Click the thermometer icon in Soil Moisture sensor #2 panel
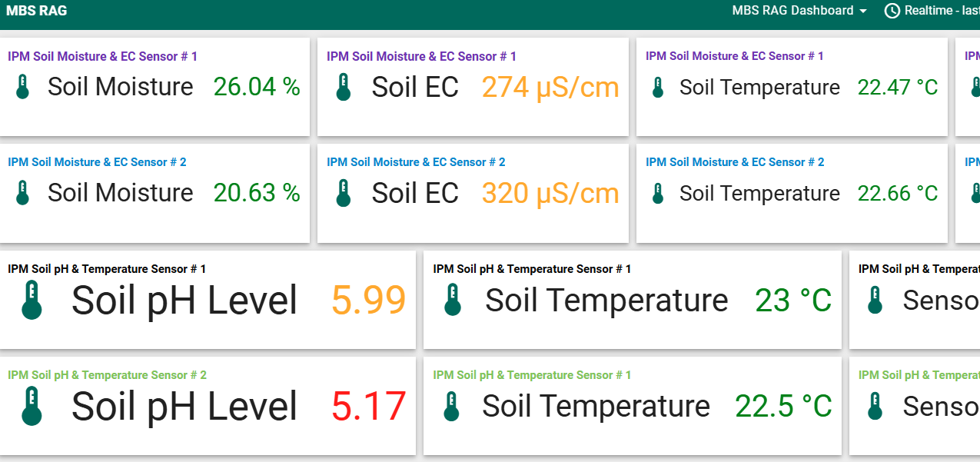Viewport: 980px width, 462px height. pos(22,193)
